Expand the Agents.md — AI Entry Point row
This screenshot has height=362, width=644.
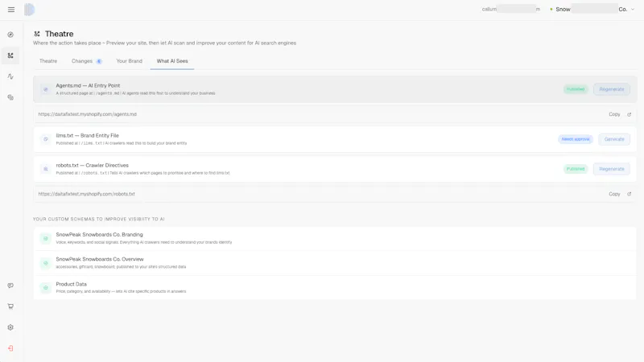point(335,89)
